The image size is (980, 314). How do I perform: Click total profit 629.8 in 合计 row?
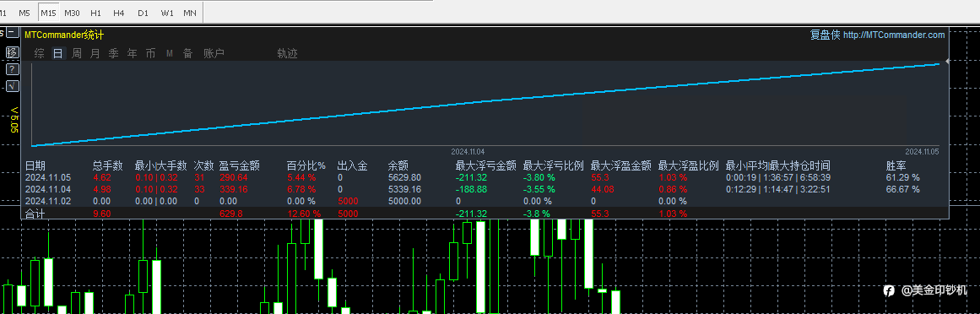pos(231,214)
